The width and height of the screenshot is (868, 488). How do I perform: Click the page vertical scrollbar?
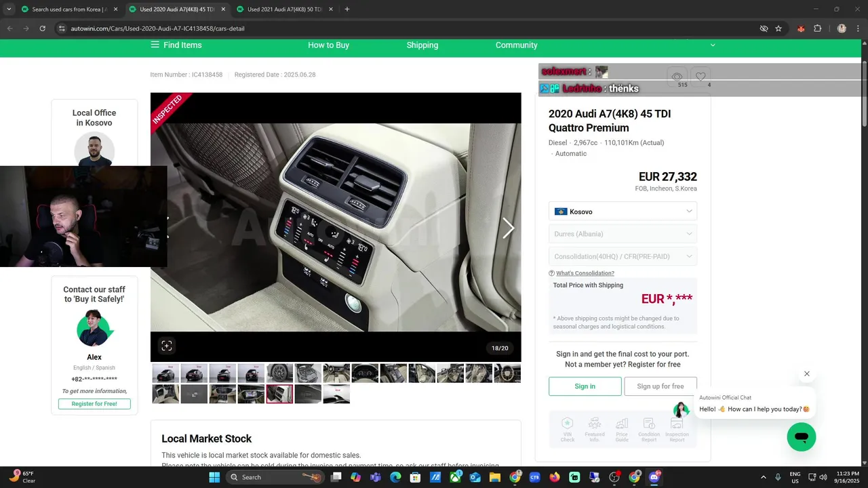[864, 95]
